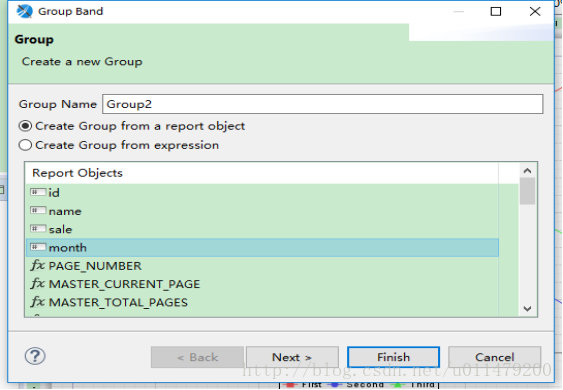Click Finish to create the group
Viewport: 563px width, 390px height.
point(393,357)
